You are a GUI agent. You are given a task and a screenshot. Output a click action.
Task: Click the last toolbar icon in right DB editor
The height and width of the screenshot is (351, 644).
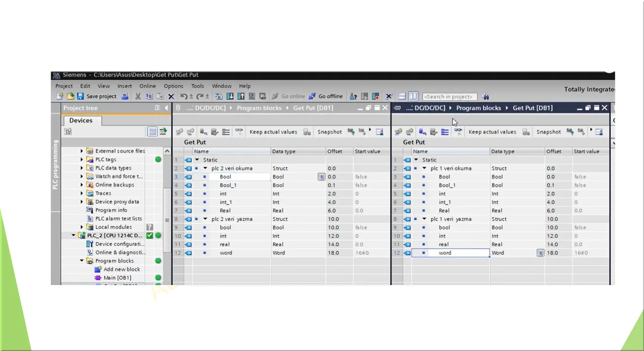(599, 132)
